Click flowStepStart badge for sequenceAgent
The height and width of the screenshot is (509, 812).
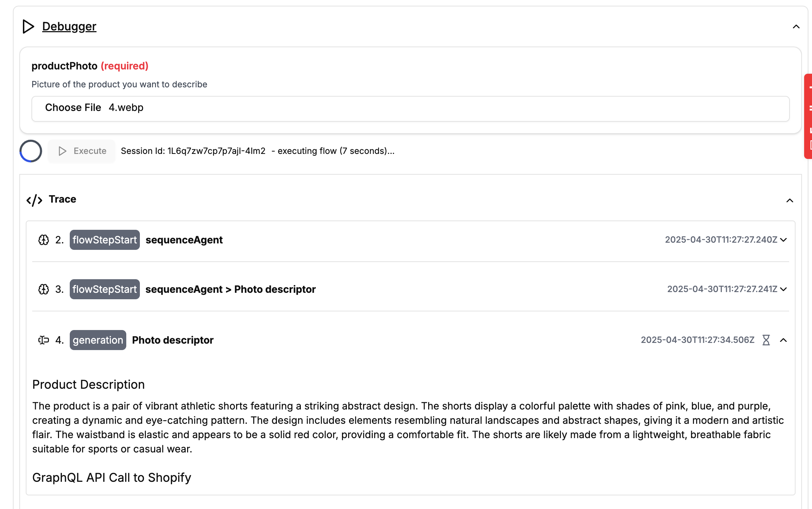(104, 240)
